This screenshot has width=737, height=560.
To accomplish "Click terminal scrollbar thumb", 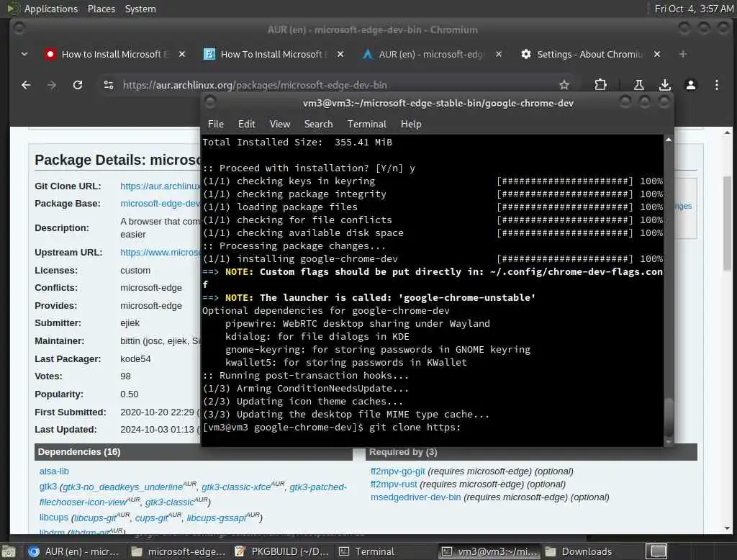I will click(x=669, y=417).
